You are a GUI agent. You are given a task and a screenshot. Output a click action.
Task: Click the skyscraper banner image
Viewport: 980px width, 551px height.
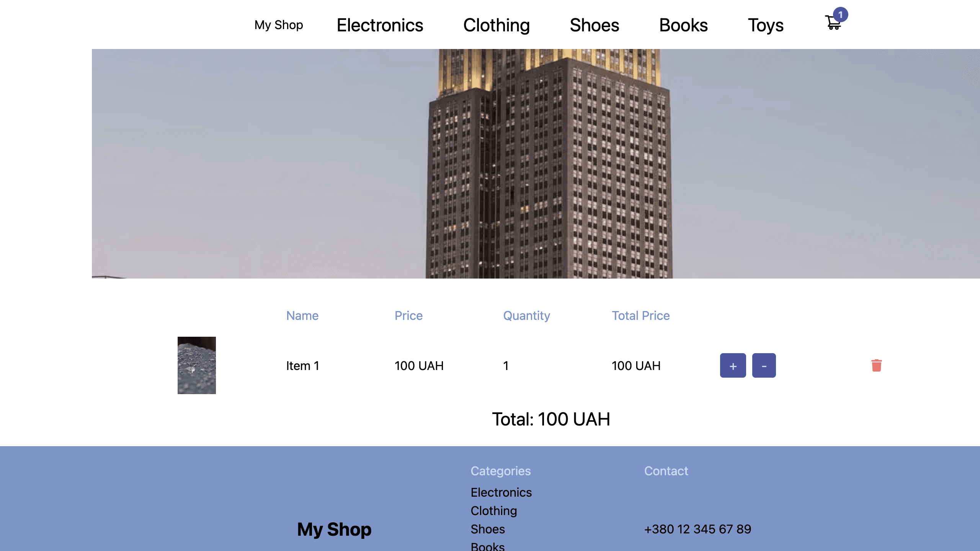pyautogui.click(x=536, y=163)
